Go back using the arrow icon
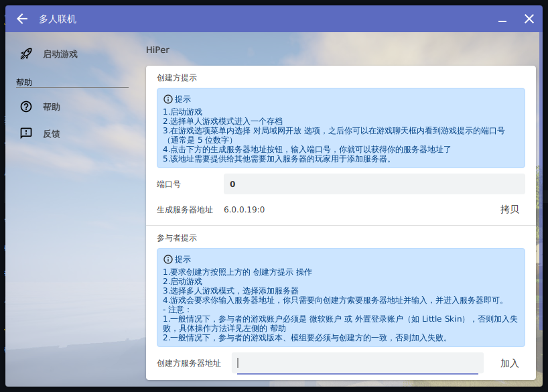 22,19
